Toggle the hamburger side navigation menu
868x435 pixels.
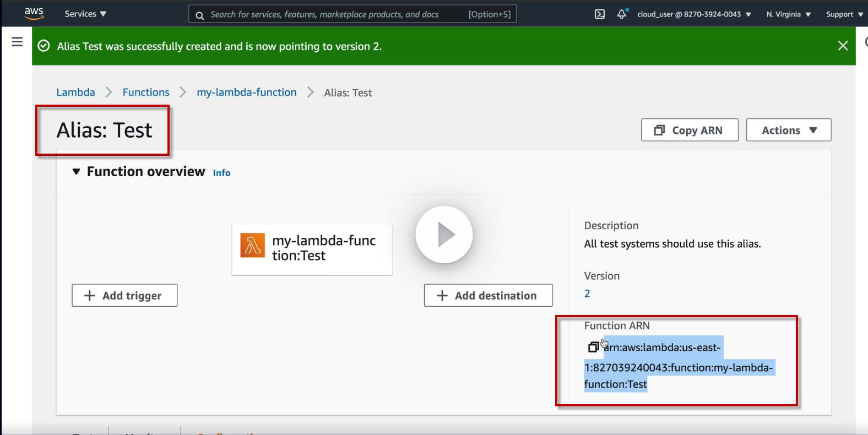click(17, 42)
